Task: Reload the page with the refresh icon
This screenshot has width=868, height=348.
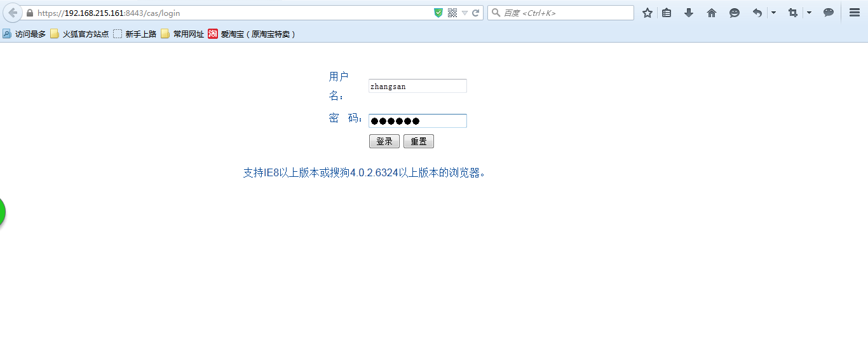Action: (475, 13)
